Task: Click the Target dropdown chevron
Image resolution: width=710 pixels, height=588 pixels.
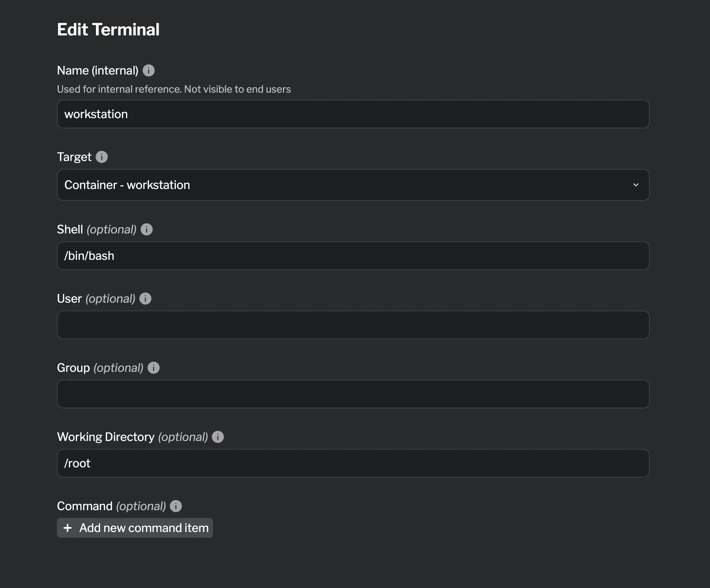Action: coord(635,185)
